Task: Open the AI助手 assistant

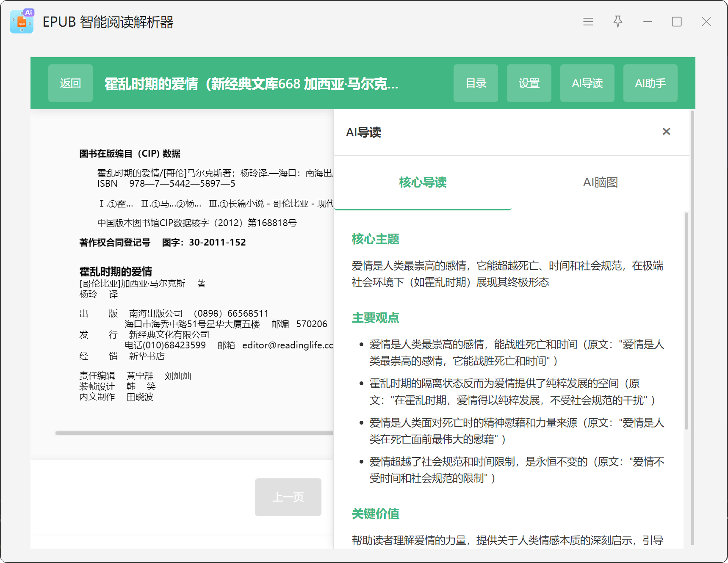Action: (x=650, y=83)
